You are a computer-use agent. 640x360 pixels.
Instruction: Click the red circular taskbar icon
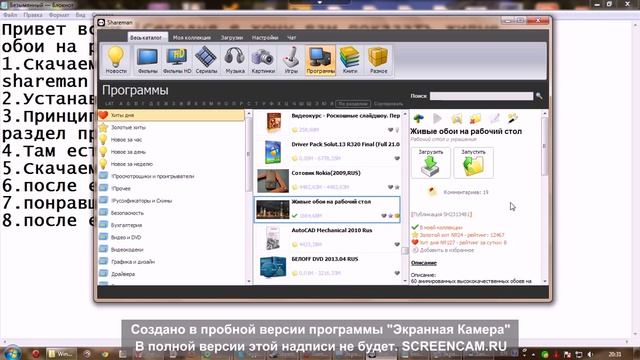[36, 353]
